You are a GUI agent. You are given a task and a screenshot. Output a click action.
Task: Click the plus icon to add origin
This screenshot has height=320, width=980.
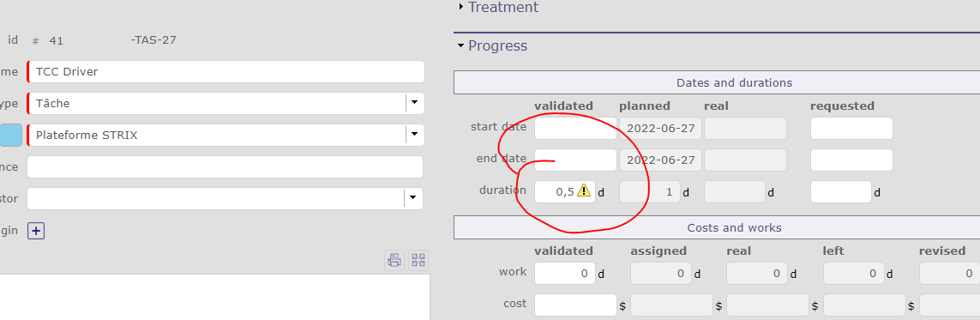pyautogui.click(x=36, y=232)
